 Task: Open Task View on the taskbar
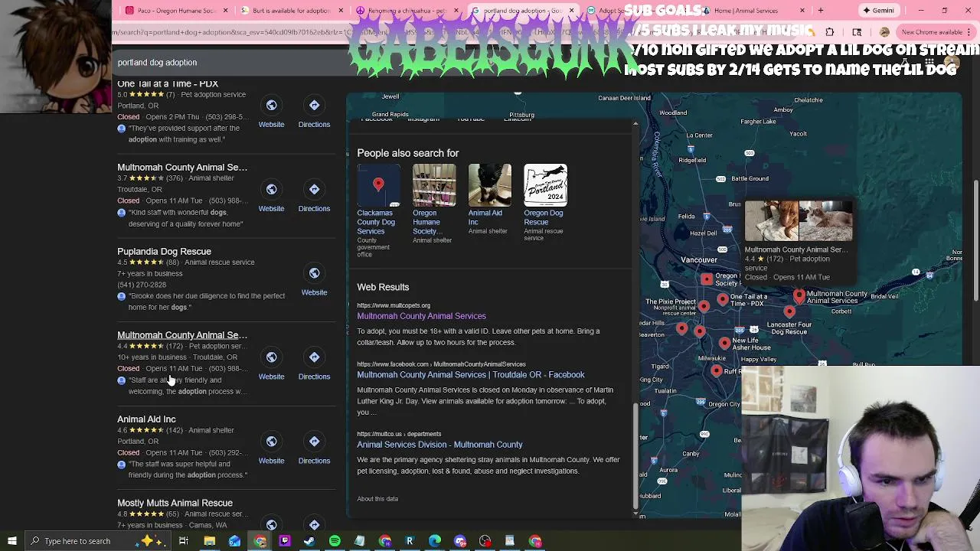[184, 541]
